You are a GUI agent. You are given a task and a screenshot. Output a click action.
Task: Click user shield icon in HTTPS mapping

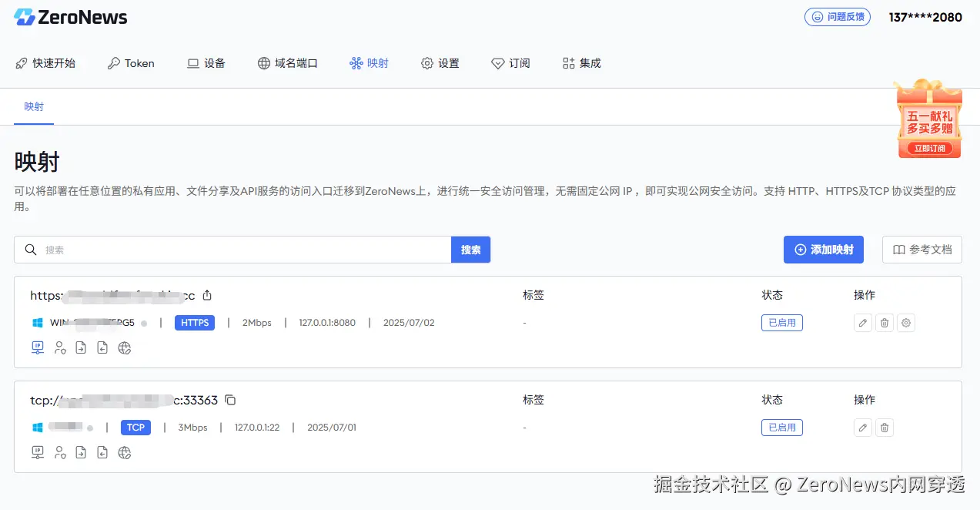pos(59,348)
